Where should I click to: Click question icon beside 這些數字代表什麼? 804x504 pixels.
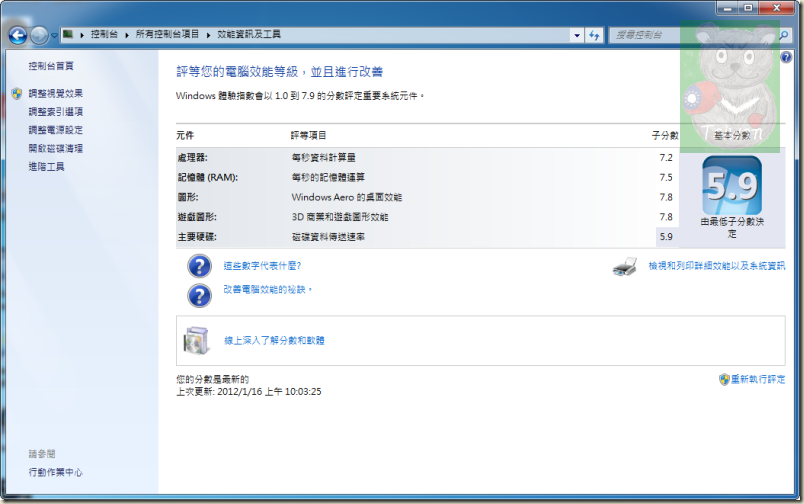199,266
